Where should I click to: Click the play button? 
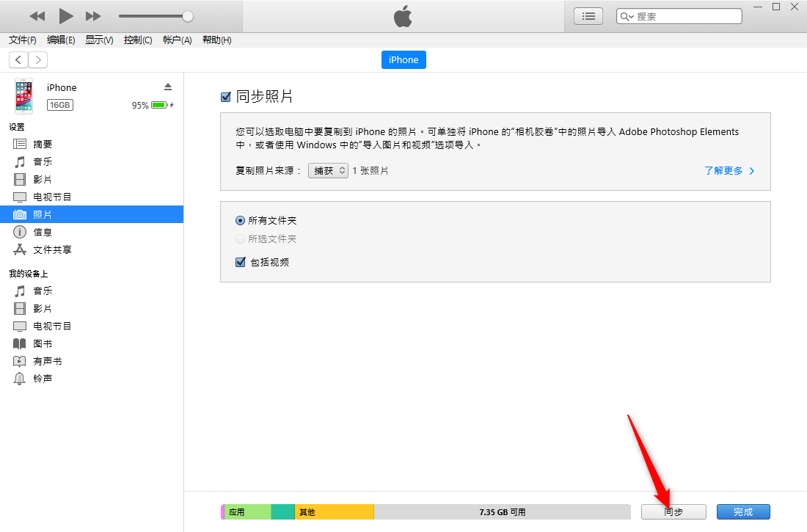coord(65,16)
